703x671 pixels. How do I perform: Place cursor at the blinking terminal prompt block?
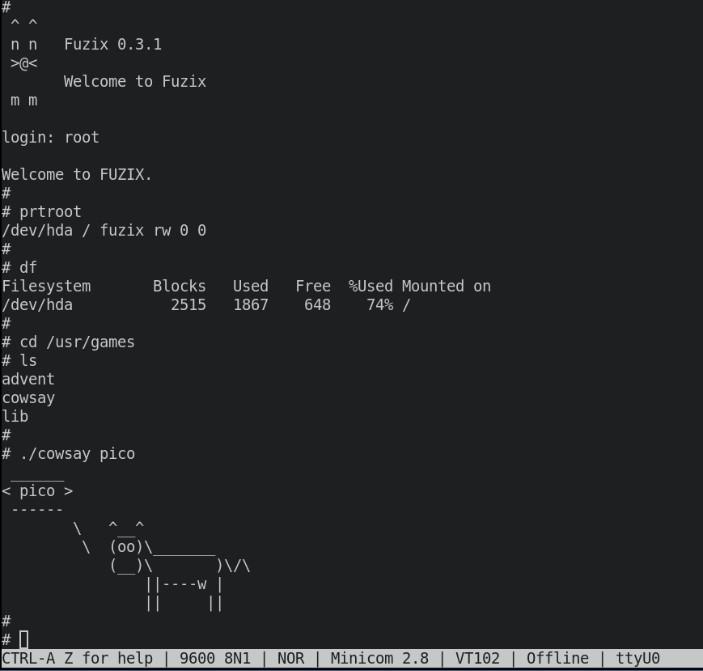click(x=24, y=639)
